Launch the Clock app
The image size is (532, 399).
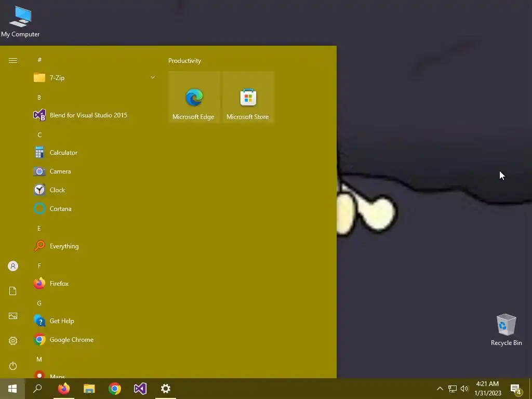click(x=95, y=190)
